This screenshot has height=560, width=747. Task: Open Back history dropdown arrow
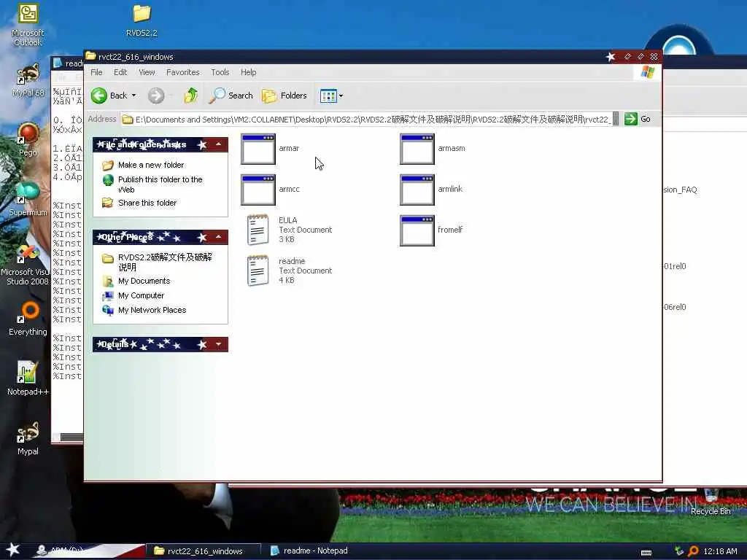coord(134,96)
